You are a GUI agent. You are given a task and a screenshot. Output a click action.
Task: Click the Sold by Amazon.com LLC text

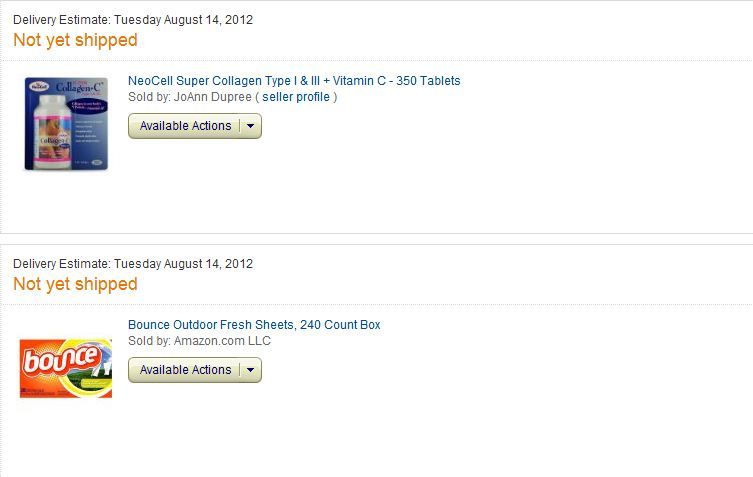199,341
